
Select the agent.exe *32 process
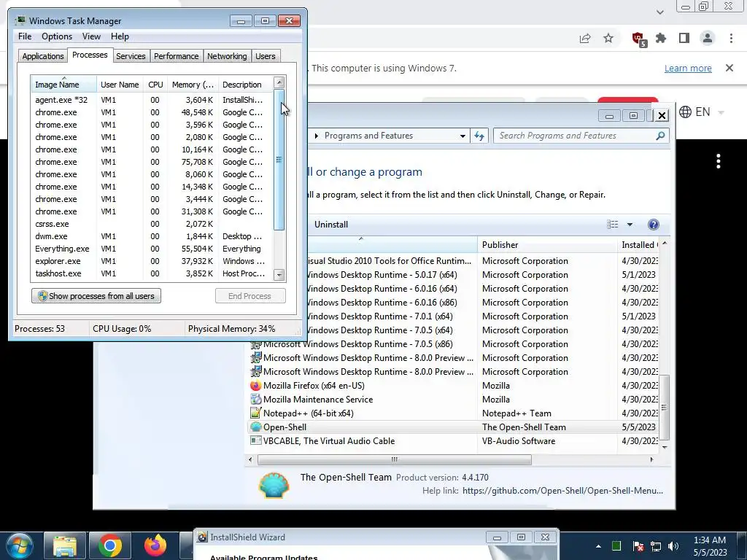[152, 100]
